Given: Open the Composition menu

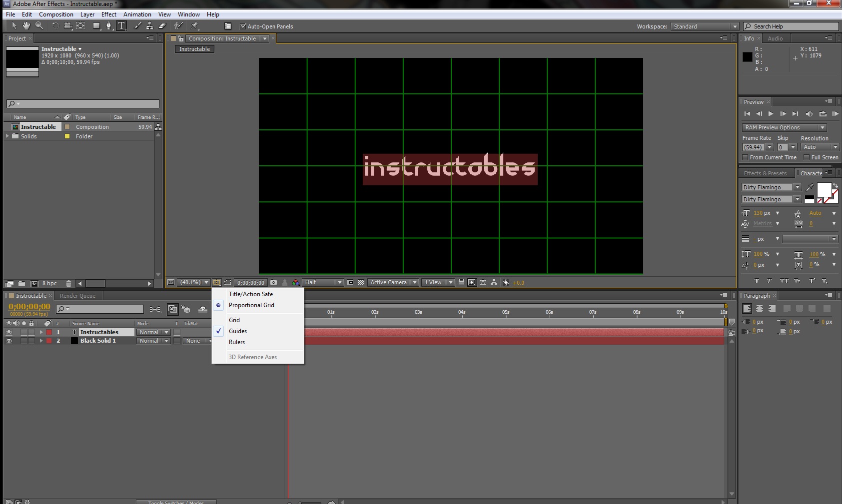Looking at the screenshot, I should coord(56,14).
